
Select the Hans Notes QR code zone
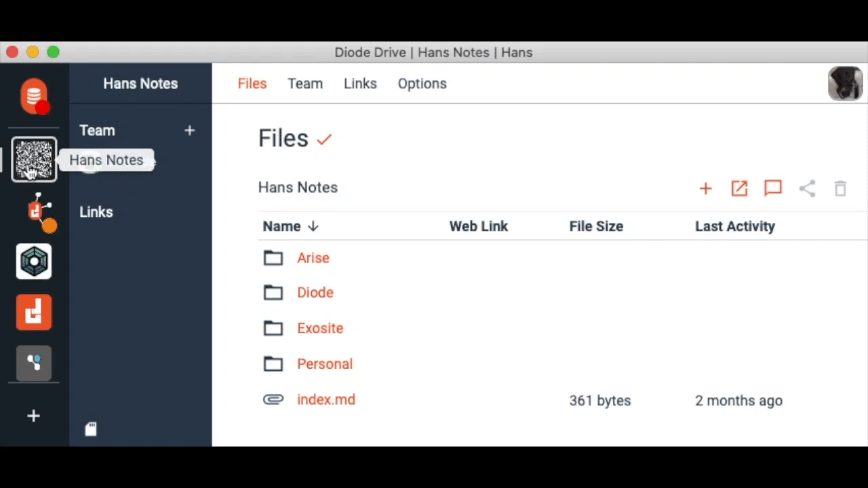point(34,159)
